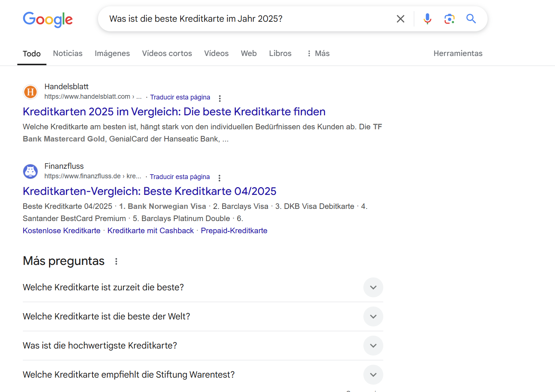The height and width of the screenshot is (392, 555).
Task: Open the Prepaid-Kreditkarte sitelink
Action: [234, 231]
